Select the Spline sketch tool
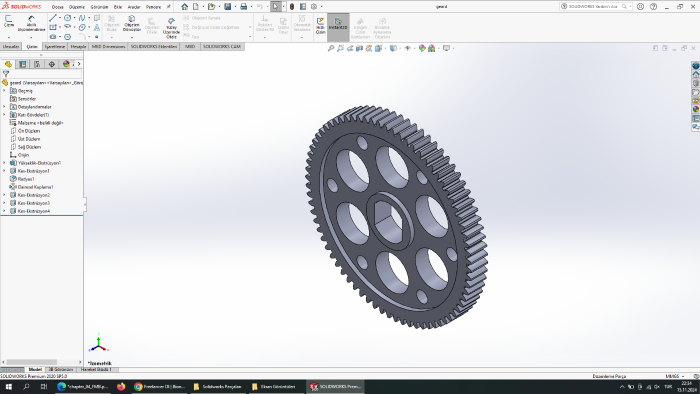Image resolution: width=700 pixels, height=394 pixels. [82, 18]
